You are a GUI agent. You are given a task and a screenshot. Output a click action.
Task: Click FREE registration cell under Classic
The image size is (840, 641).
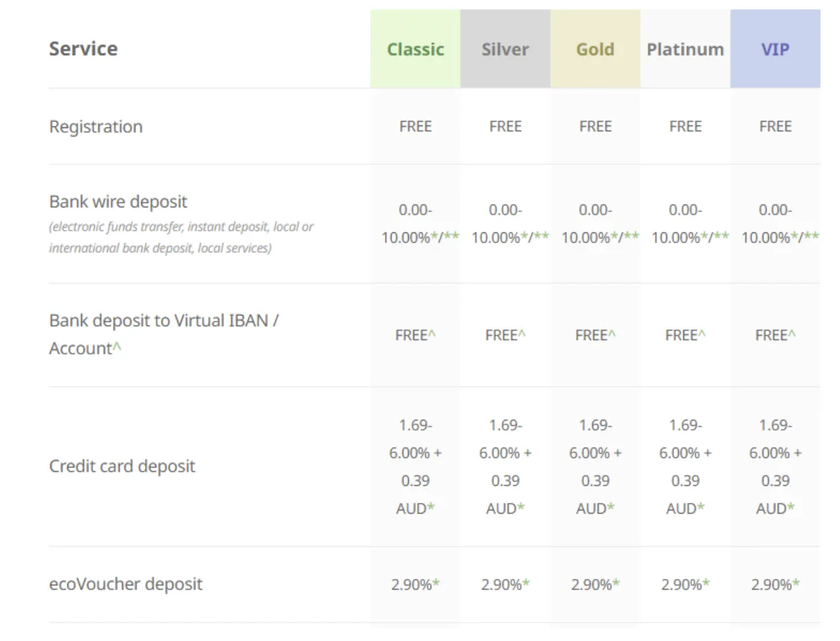click(415, 127)
